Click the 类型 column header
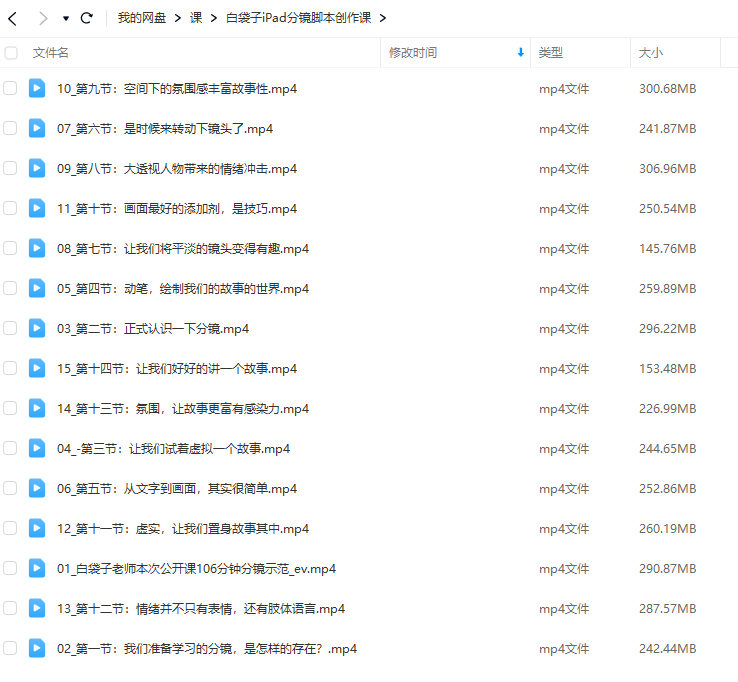 pyautogui.click(x=551, y=52)
